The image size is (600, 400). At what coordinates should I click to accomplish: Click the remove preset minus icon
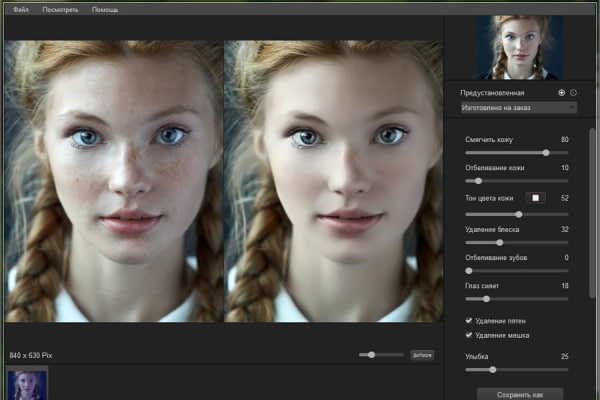(574, 92)
